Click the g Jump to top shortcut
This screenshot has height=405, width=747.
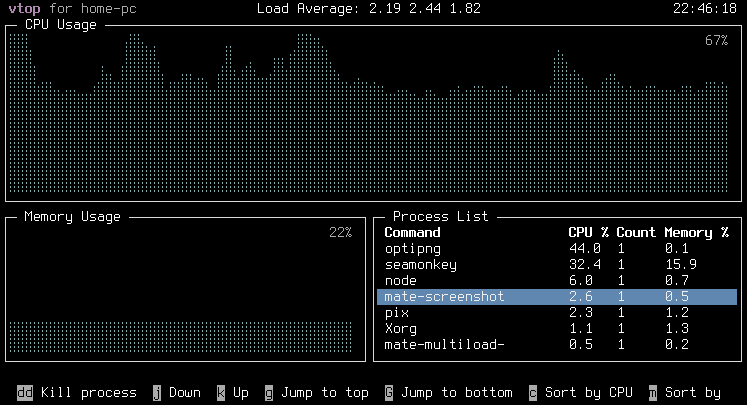coord(317,393)
